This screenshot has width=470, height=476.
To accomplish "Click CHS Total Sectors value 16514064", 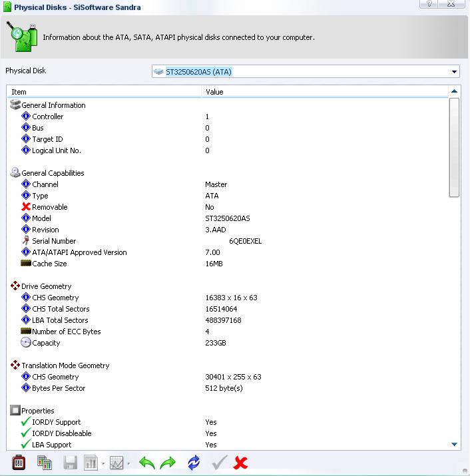I will (x=221, y=309).
